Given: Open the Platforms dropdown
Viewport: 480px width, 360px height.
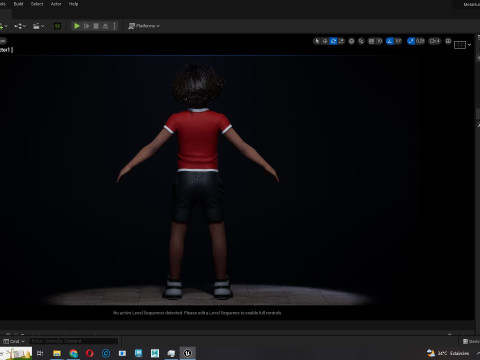Looking at the screenshot, I should coord(144,26).
